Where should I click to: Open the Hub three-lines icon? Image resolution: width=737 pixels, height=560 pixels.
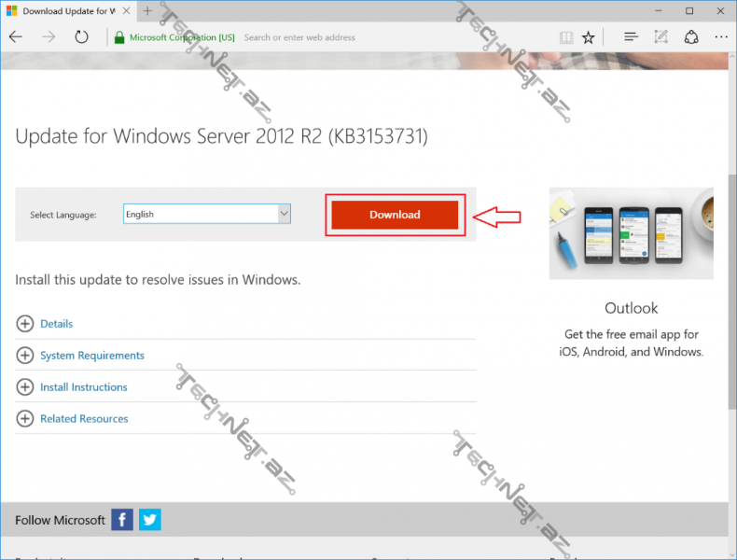point(631,37)
